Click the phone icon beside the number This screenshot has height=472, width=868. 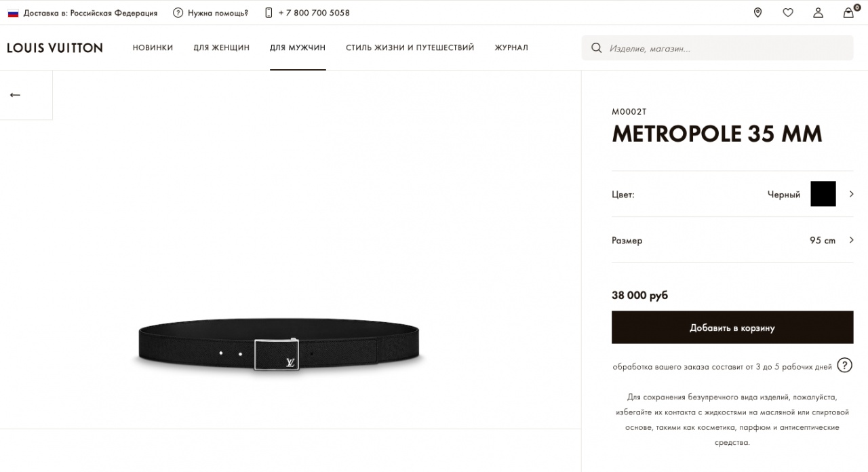[x=269, y=12]
